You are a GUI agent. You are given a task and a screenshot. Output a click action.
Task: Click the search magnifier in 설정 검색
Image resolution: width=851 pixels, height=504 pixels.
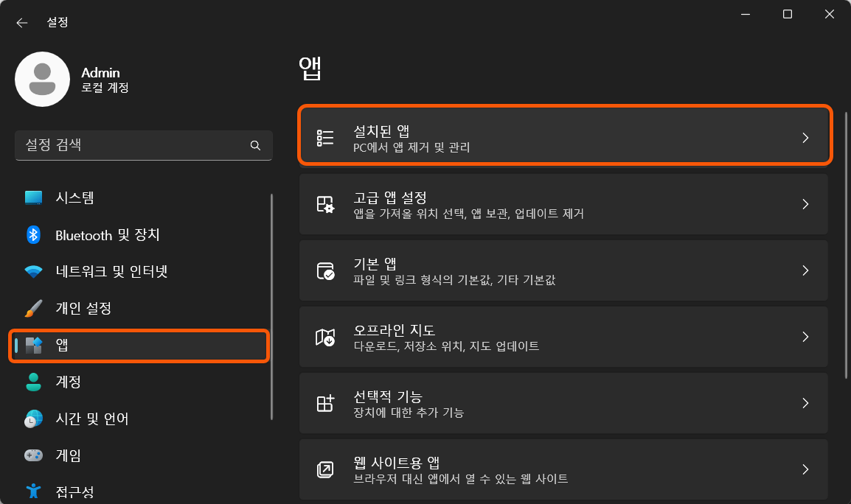pyautogui.click(x=255, y=145)
